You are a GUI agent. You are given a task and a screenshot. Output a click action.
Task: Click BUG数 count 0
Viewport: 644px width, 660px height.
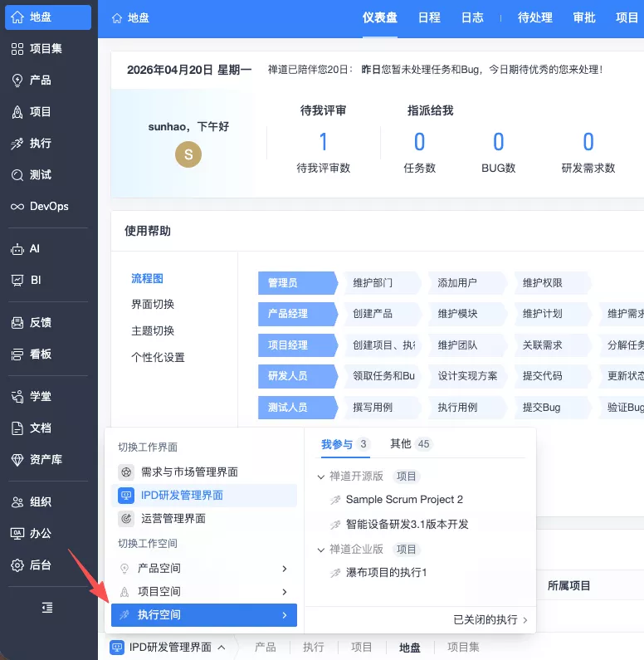[x=499, y=142]
